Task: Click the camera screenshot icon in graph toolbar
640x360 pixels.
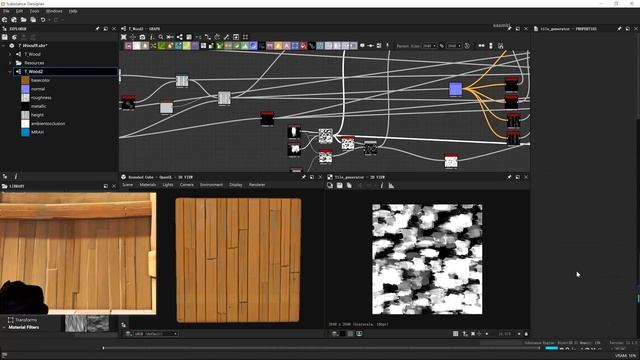Action: coord(142,37)
